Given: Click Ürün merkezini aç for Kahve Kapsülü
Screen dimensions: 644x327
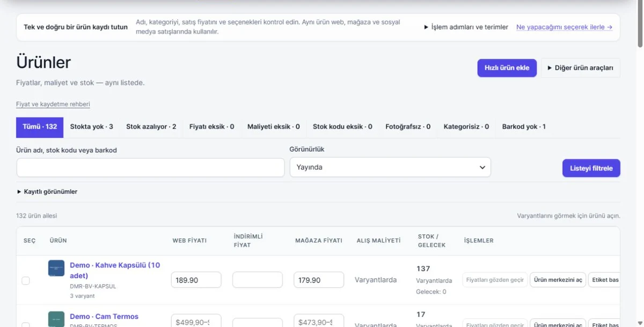Looking at the screenshot, I should (558, 280).
